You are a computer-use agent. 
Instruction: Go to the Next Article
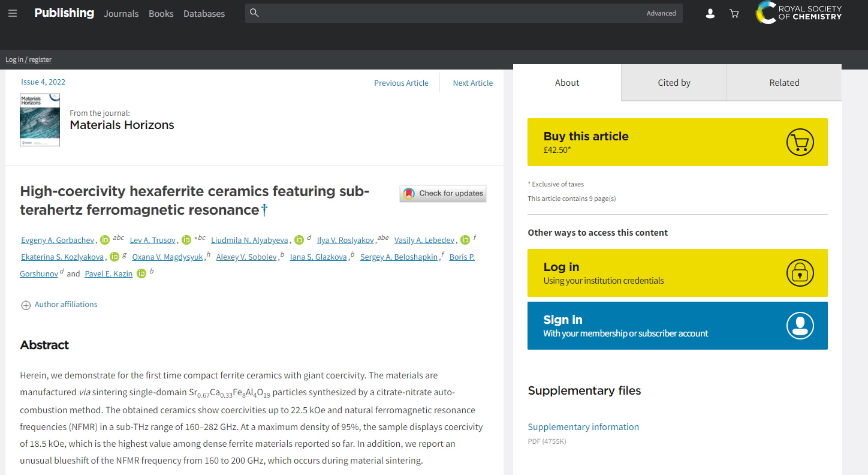[x=472, y=83]
